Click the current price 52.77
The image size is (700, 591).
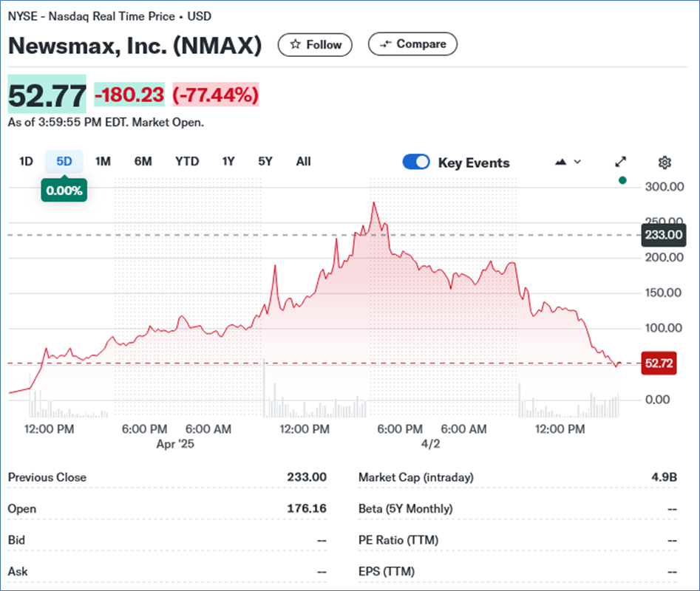click(47, 95)
